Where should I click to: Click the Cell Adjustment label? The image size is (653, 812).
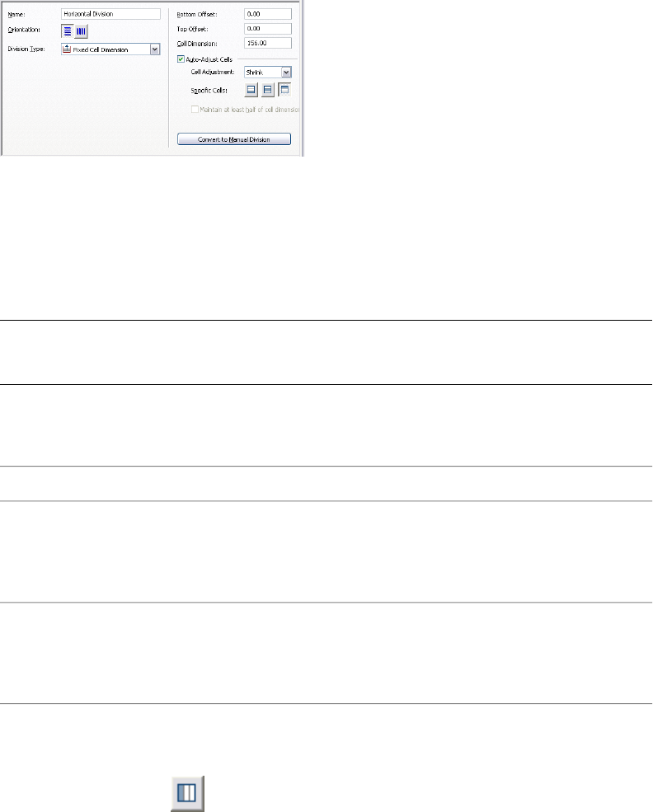coord(214,72)
